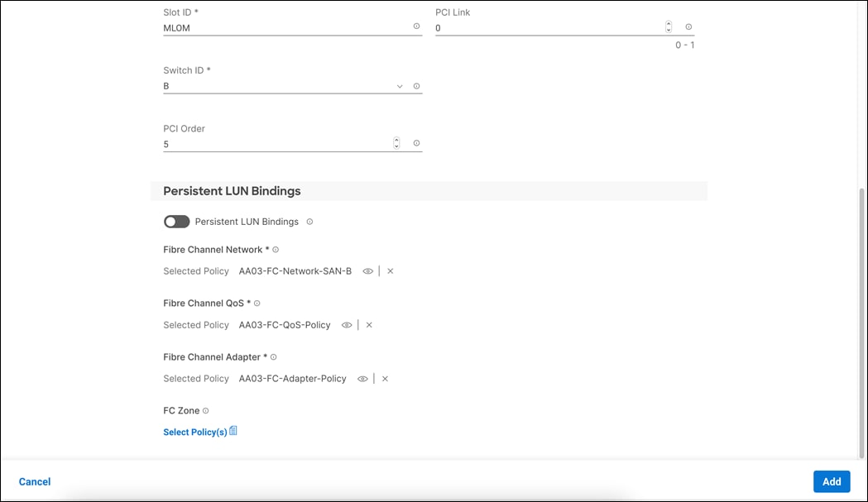The image size is (868, 502).
Task: Increment the PCI Order value
Action: click(x=396, y=139)
